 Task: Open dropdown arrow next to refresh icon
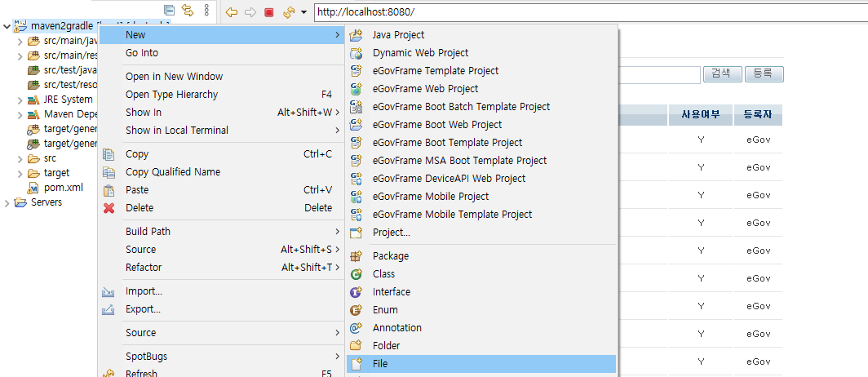303,12
